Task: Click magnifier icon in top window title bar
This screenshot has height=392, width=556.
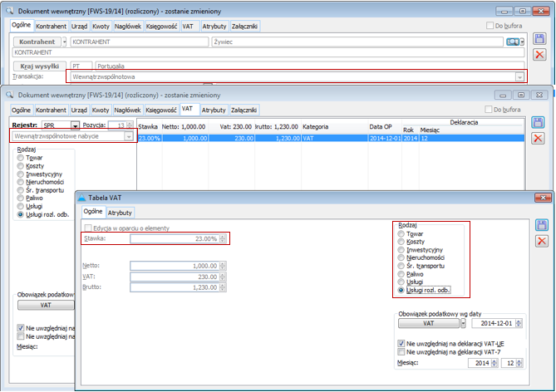Action: pyautogui.click(x=9, y=11)
